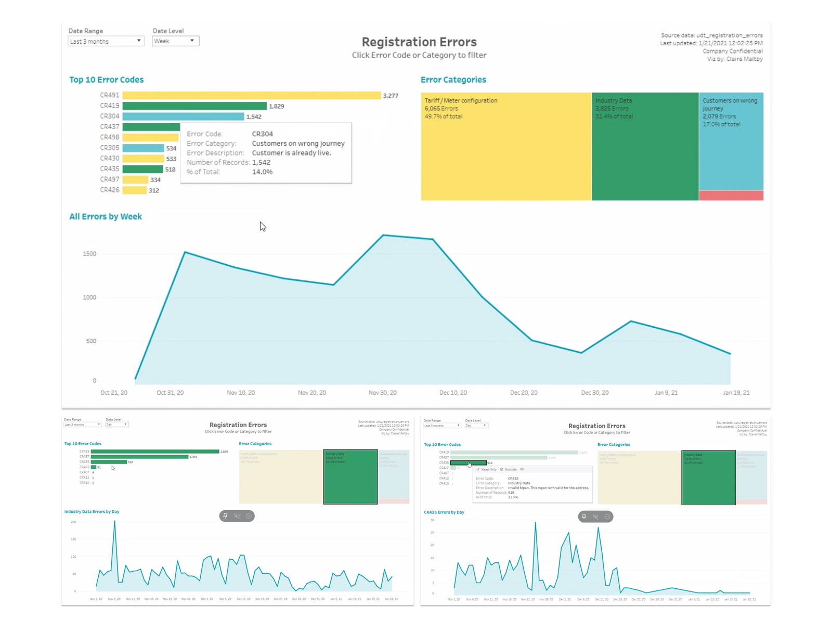
Task: Open Day Date Level dropdown in bottom-left dashboard
Action: point(117,424)
